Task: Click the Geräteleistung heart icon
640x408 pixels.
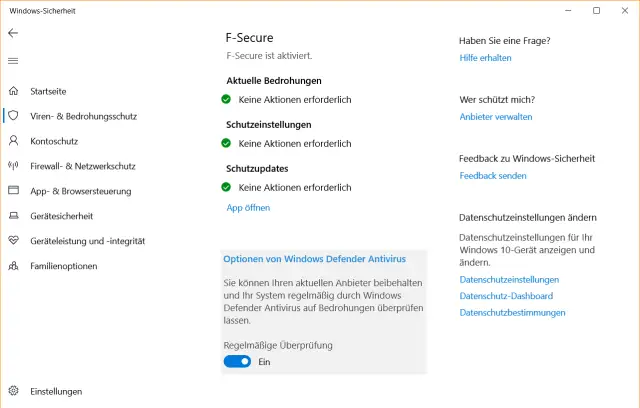Action: 13,241
